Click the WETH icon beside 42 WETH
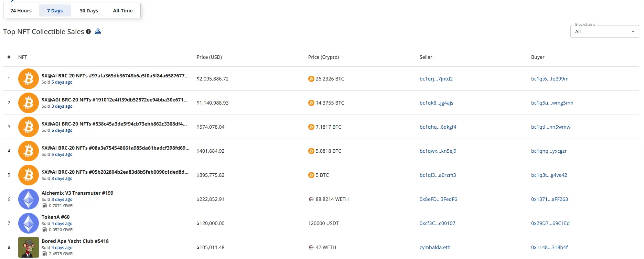 point(311,247)
